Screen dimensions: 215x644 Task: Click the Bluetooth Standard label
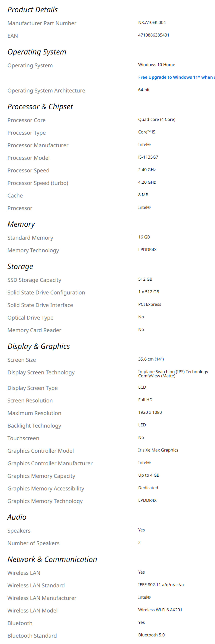coord(32,635)
